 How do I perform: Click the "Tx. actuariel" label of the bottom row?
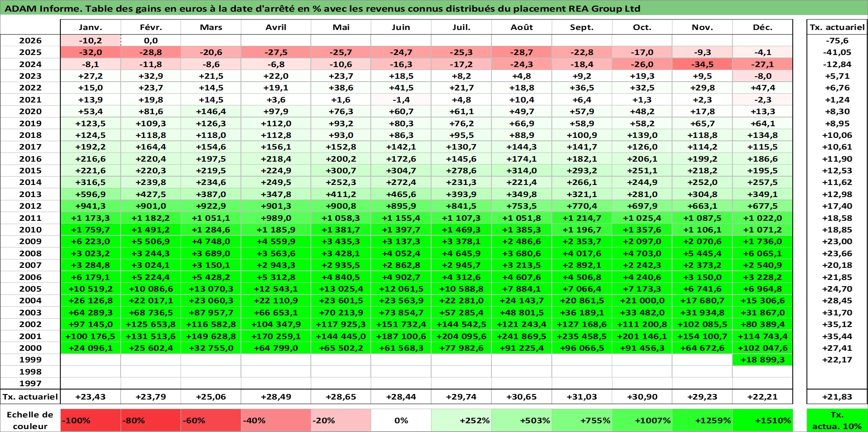coord(30,397)
